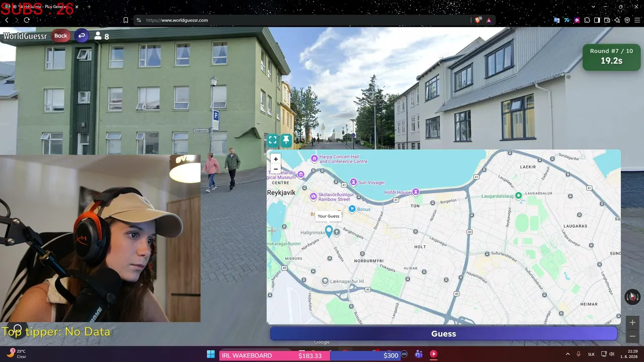The height and width of the screenshot is (362, 644).
Task: Click the Sun Voyager marker
Action: tap(354, 182)
